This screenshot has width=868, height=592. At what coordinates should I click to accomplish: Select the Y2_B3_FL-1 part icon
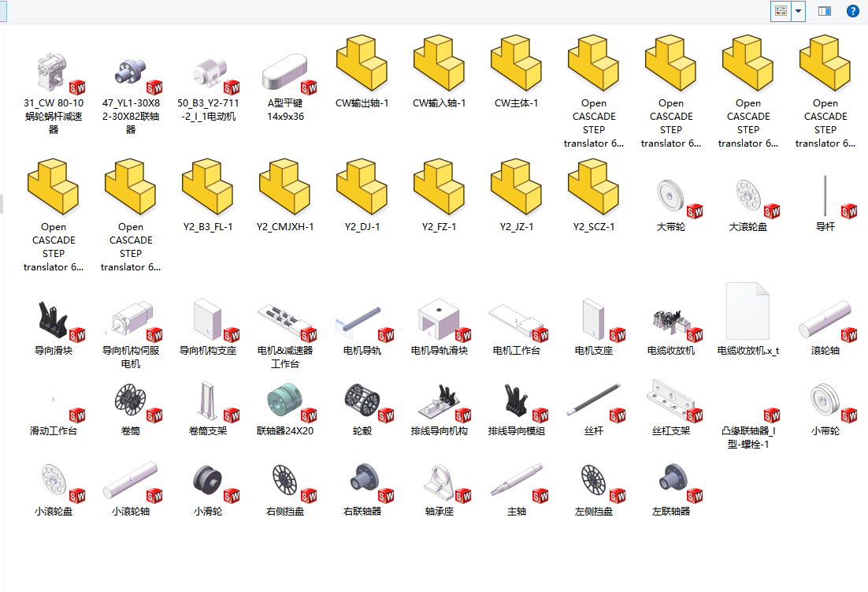[208, 187]
